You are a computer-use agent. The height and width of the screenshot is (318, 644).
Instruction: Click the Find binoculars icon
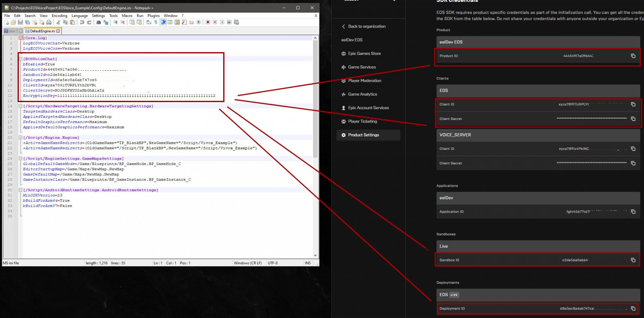[x=98, y=22]
